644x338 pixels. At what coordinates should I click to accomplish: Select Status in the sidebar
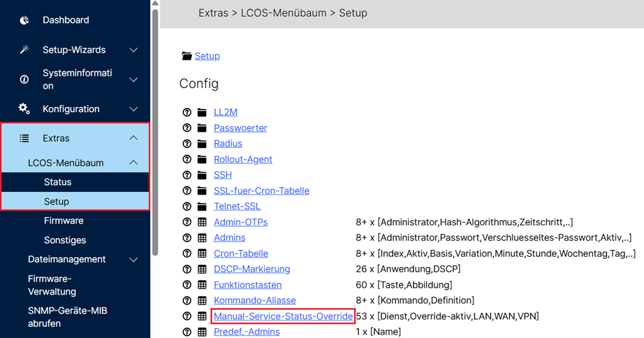pos(58,182)
